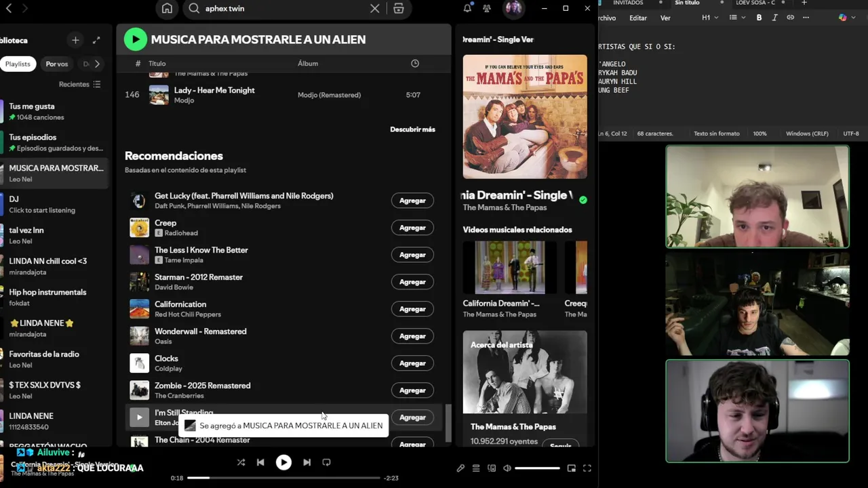Toggle repeat mode
Image resolution: width=868 pixels, height=488 pixels.
click(x=326, y=462)
